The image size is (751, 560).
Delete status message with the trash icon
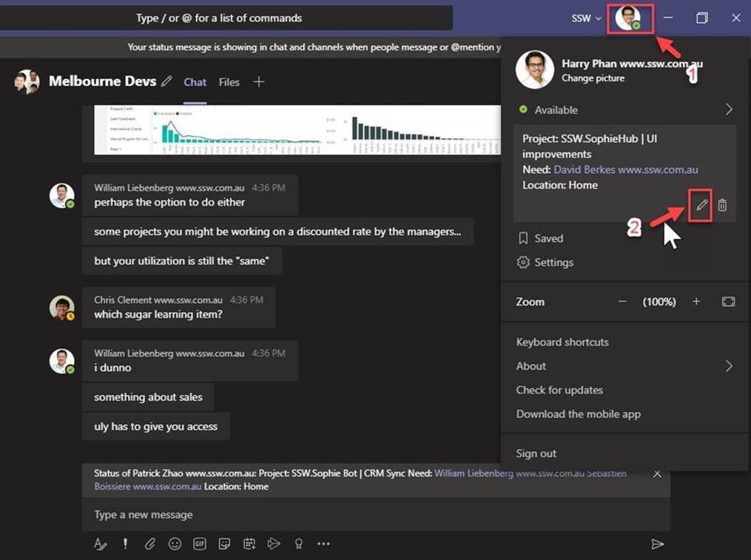[x=723, y=206]
